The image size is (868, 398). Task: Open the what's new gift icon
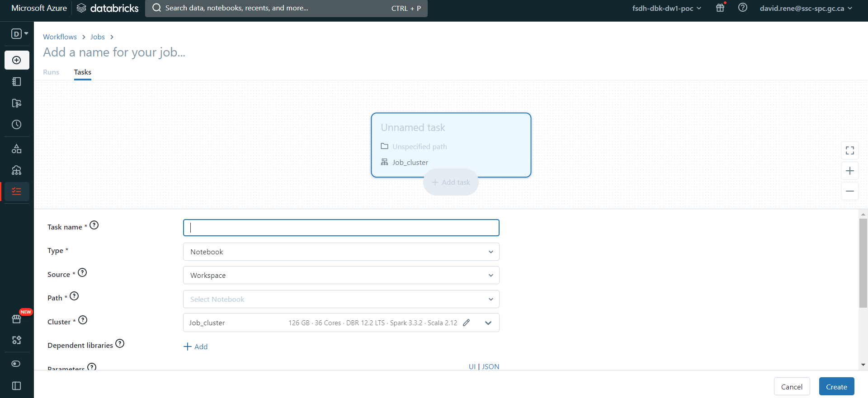[x=720, y=8]
